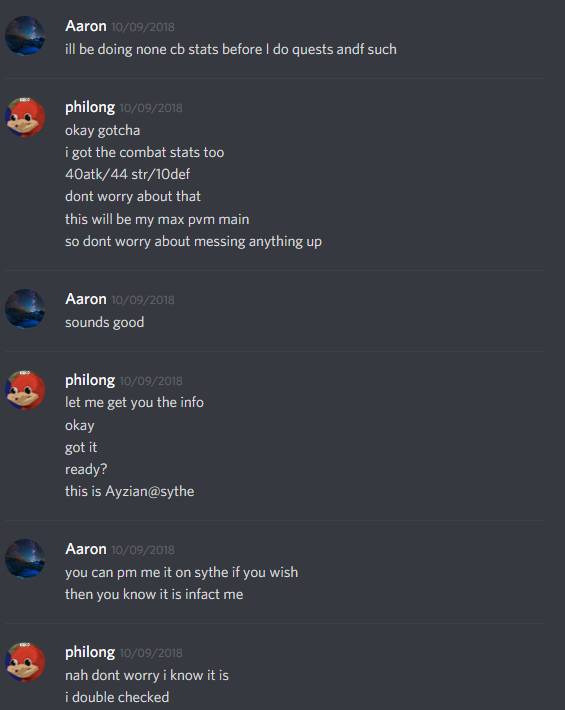The image size is (565, 710).
Task: Click philong's name above 'let me get you the info'
Action: (x=90, y=380)
